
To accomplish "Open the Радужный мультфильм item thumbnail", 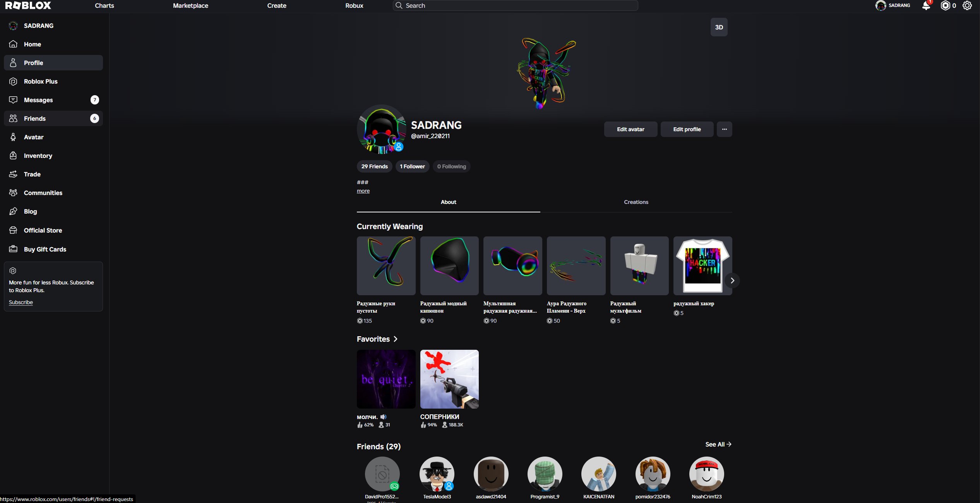I will tap(639, 266).
